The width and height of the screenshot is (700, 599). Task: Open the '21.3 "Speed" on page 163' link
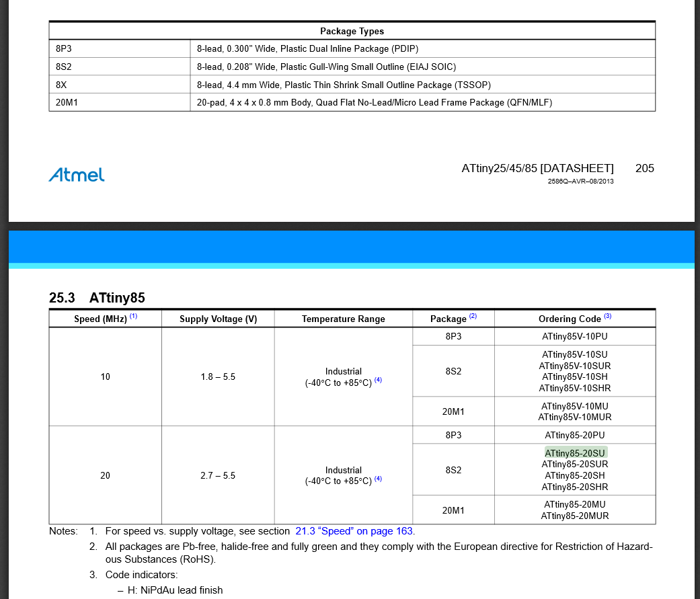point(354,531)
